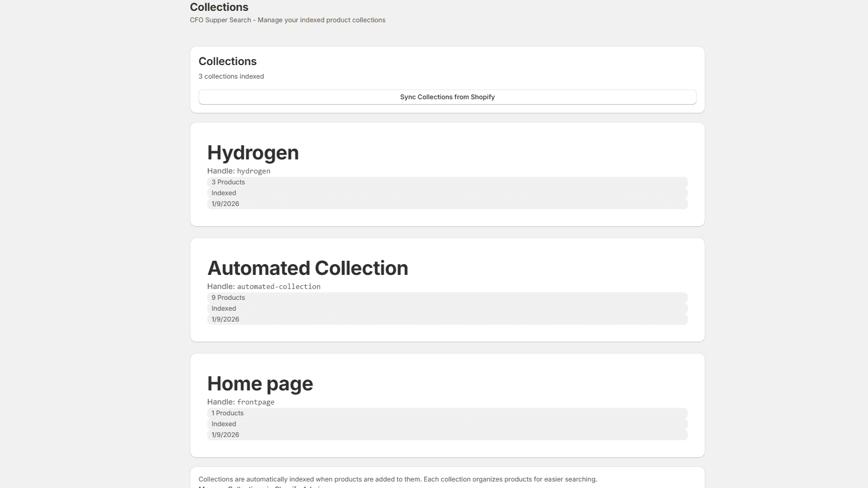This screenshot has height=488, width=868.
Task: Click Indexed status under Automated Collection
Action: pyautogui.click(x=224, y=309)
